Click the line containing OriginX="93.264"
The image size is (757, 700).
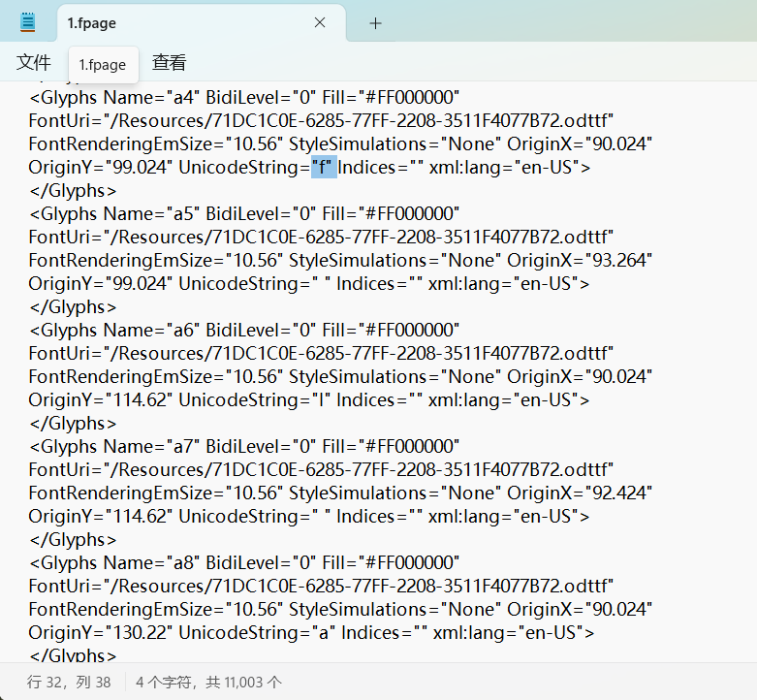340,261
